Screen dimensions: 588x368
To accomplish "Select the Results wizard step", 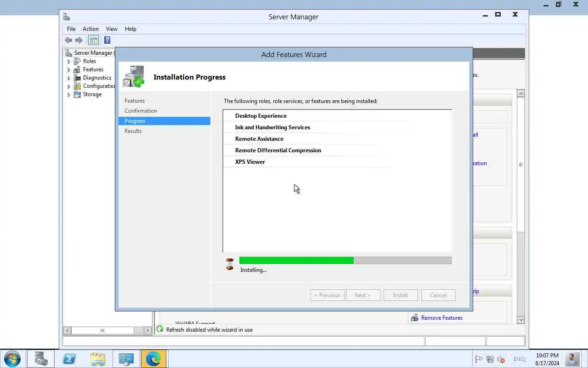I will tap(133, 131).
